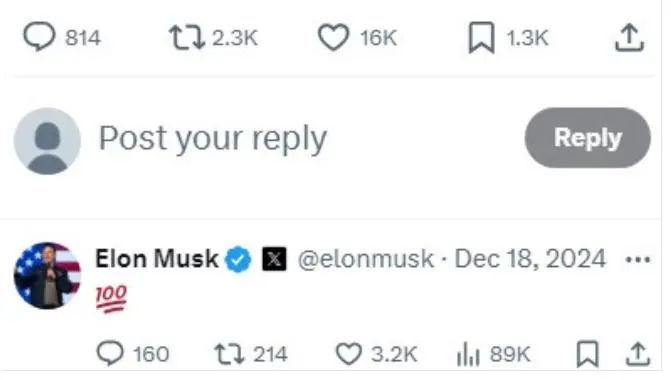
Task: Open the @elonmusk handle link
Action: (x=365, y=259)
